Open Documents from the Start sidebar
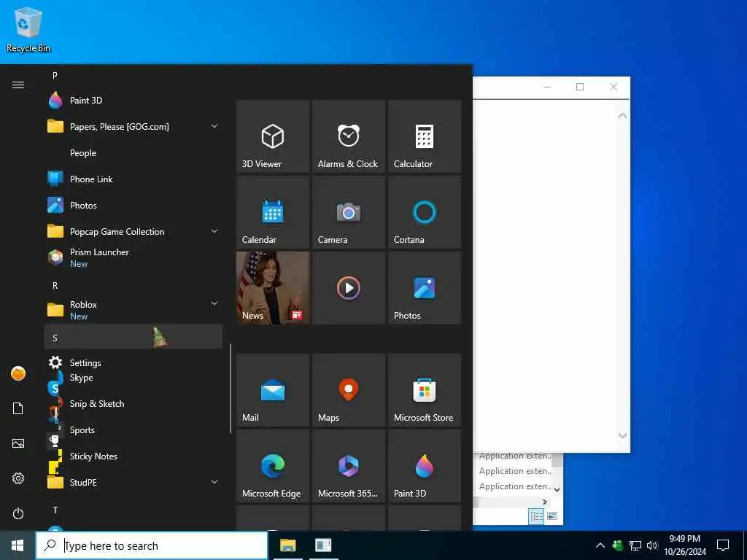747x560 pixels. point(18,408)
